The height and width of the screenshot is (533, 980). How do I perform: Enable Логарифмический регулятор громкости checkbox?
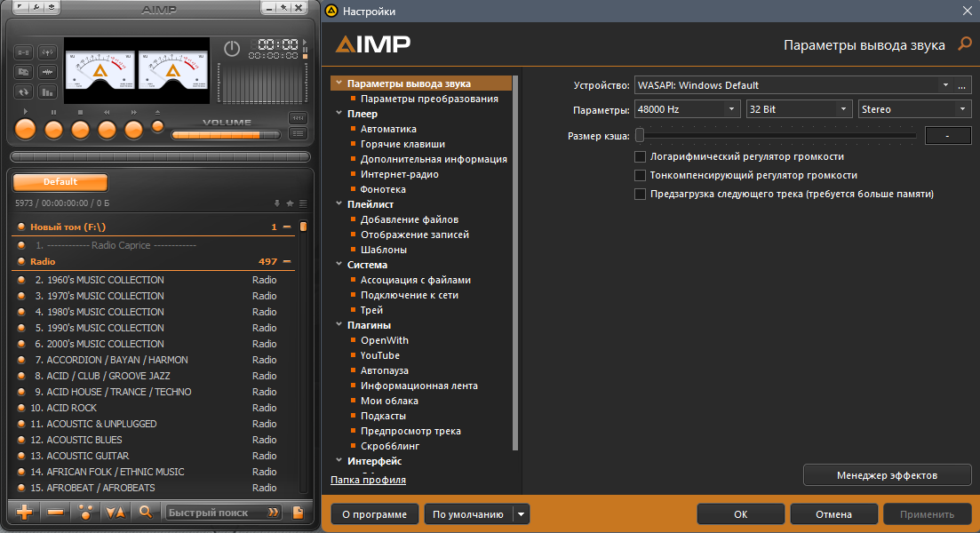click(x=640, y=157)
